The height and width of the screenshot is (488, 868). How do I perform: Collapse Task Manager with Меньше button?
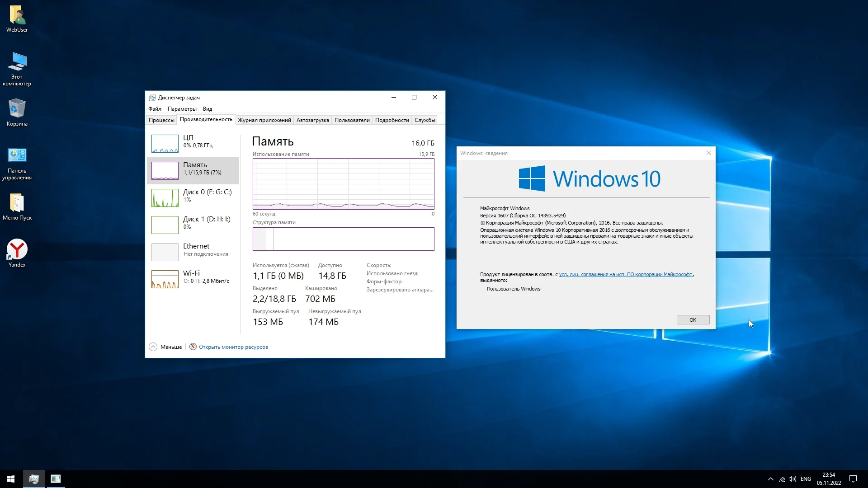click(165, 347)
